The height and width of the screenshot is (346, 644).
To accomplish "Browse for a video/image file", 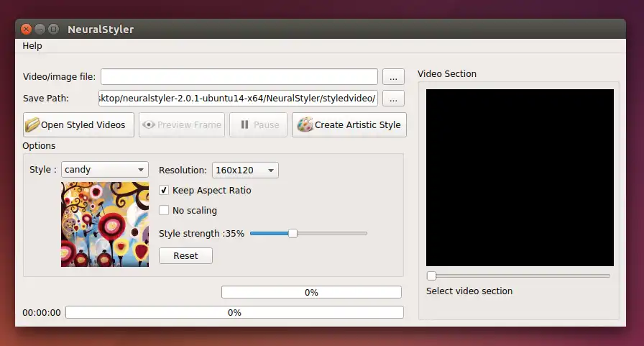I will (x=393, y=77).
